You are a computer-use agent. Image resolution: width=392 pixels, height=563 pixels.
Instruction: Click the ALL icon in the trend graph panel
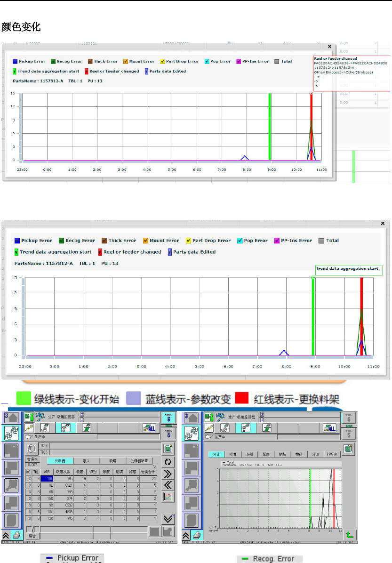click(329, 427)
